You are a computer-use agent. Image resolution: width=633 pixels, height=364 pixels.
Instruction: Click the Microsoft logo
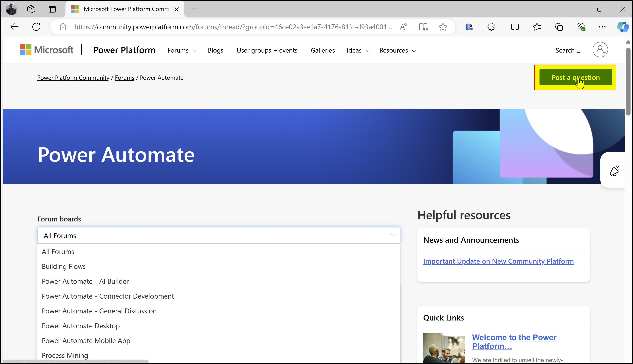click(47, 50)
